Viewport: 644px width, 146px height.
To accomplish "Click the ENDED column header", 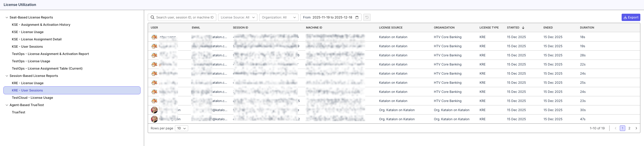I will tap(548, 27).
